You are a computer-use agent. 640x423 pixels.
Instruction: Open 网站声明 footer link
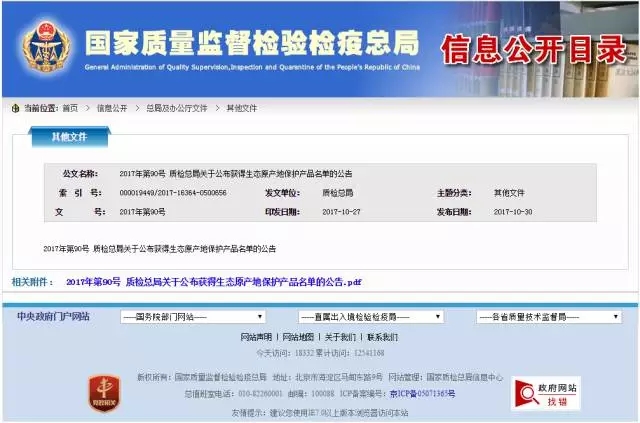256,337
